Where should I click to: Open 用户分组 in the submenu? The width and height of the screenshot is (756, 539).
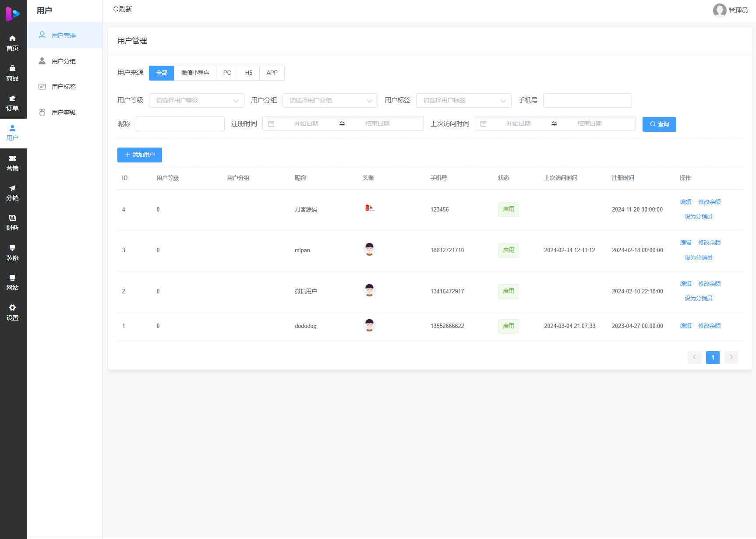64,61
